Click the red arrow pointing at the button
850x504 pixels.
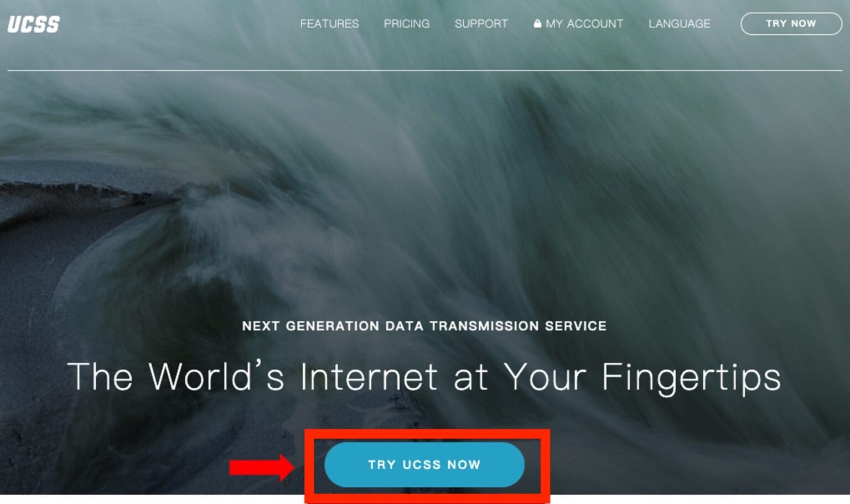[262, 467]
